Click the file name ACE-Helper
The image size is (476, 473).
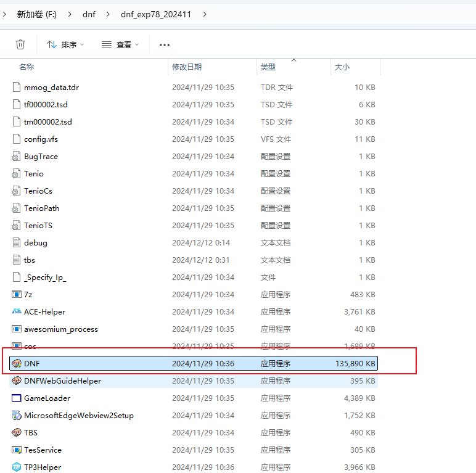point(44,312)
